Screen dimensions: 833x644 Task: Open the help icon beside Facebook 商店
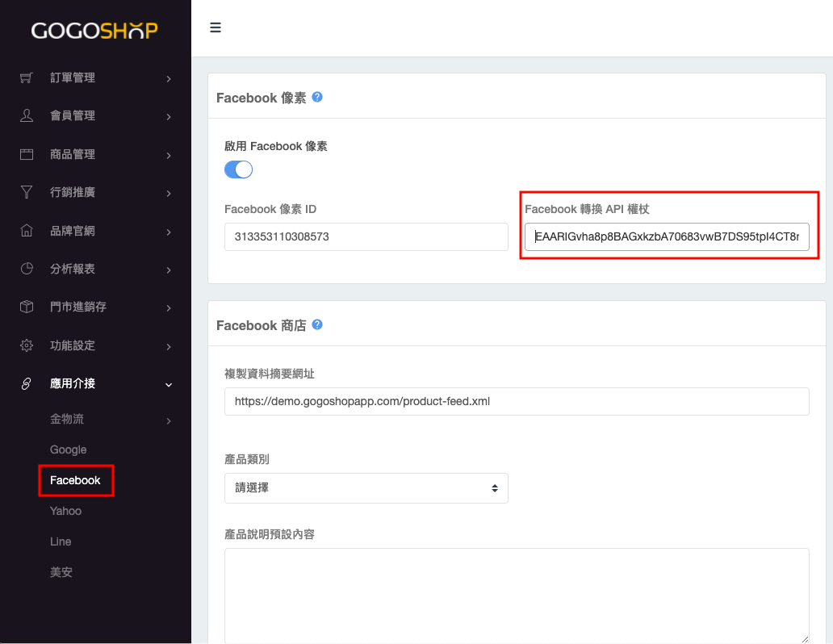[x=317, y=324]
